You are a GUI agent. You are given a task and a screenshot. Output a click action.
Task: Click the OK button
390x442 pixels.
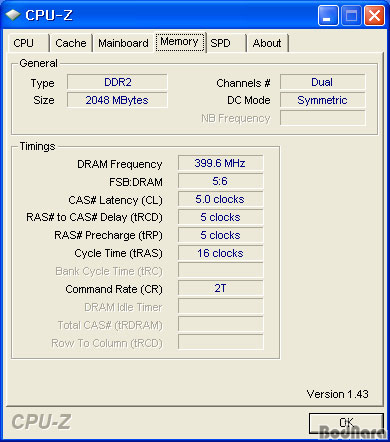(346, 423)
